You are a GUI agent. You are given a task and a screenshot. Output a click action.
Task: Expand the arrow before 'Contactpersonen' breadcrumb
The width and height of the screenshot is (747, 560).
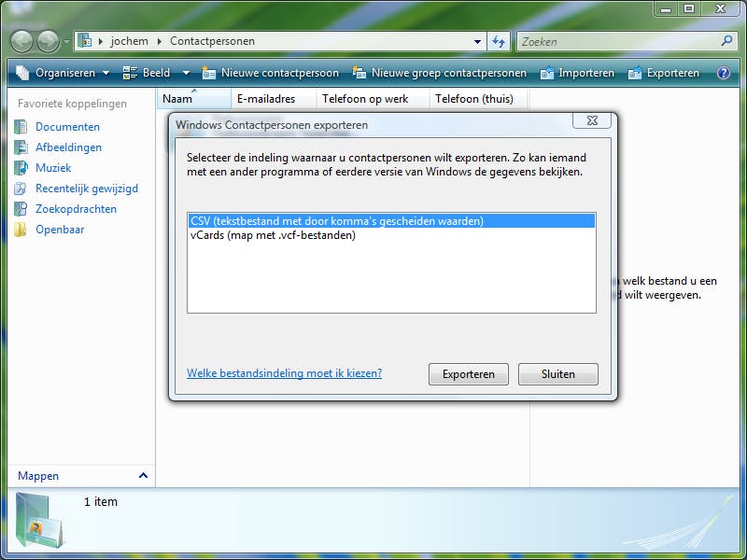tap(160, 41)
